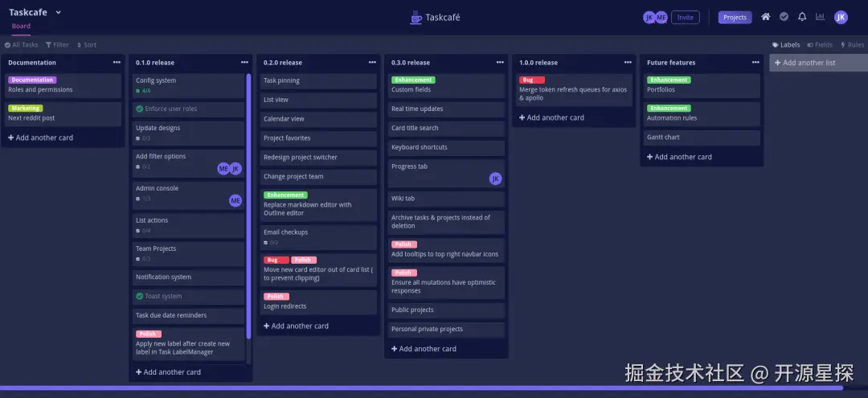Open 1.0.0 release list options menu

[x=628, y=63]
